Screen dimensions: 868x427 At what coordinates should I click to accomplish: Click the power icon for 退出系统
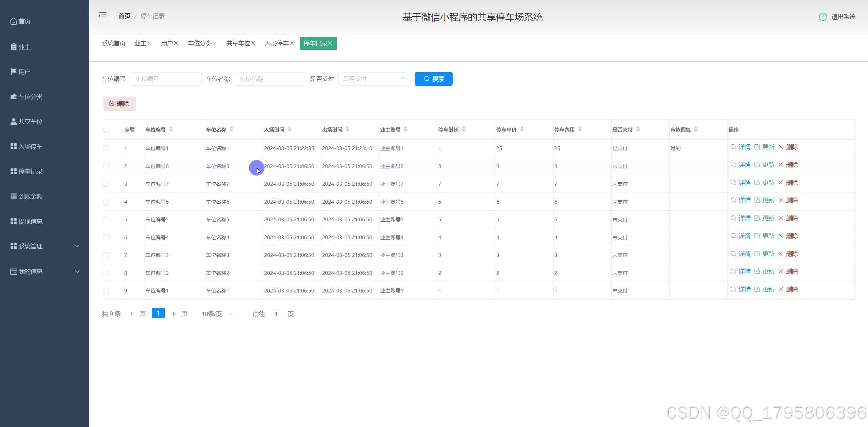pos(823,17)
